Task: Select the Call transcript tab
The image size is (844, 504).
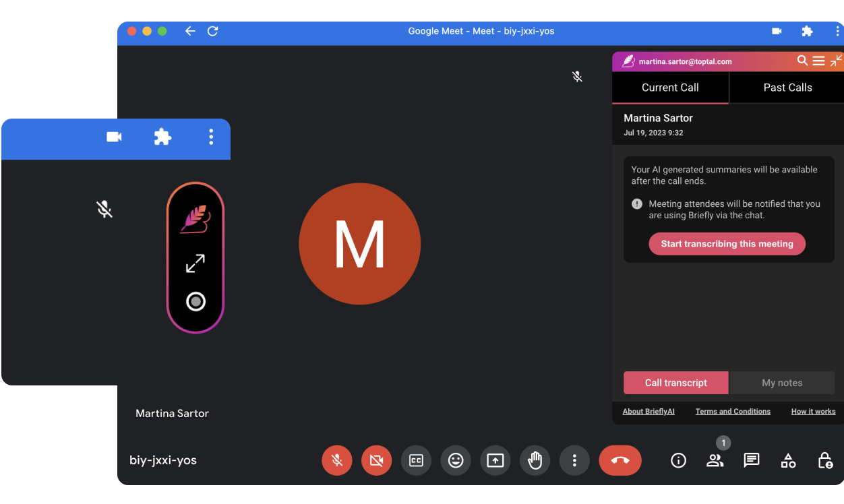Action: (675, 383)
